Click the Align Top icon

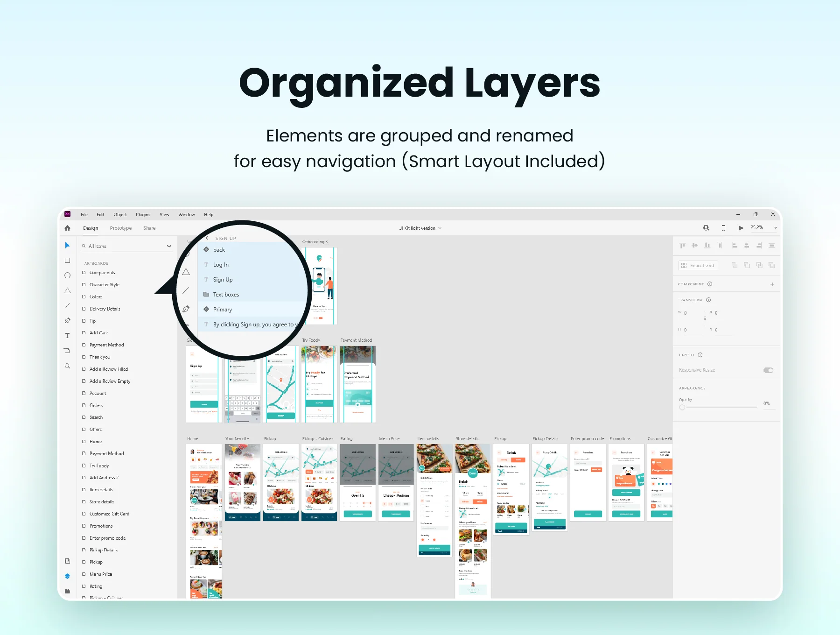click(682, 246)
